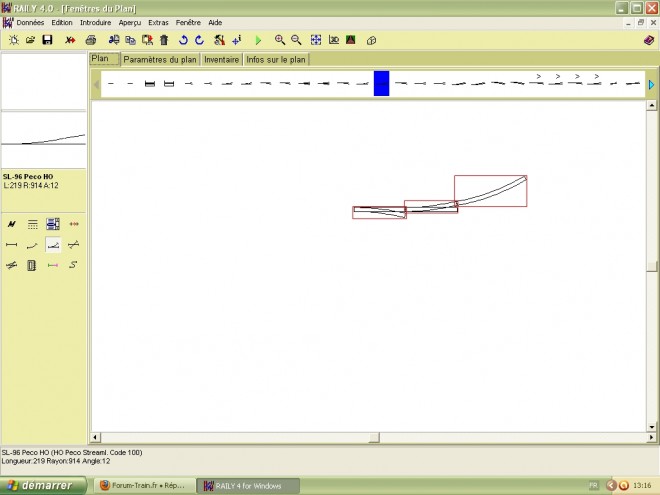Move track strip back with left arrow
This screenshot has height=495, width=660.
[96, 84]
